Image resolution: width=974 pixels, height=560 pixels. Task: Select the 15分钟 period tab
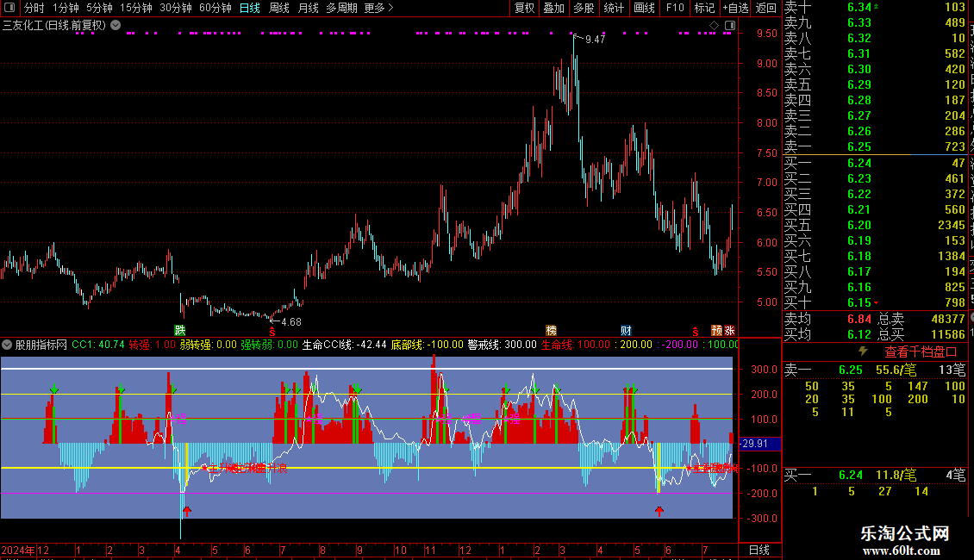pos(136,8)
